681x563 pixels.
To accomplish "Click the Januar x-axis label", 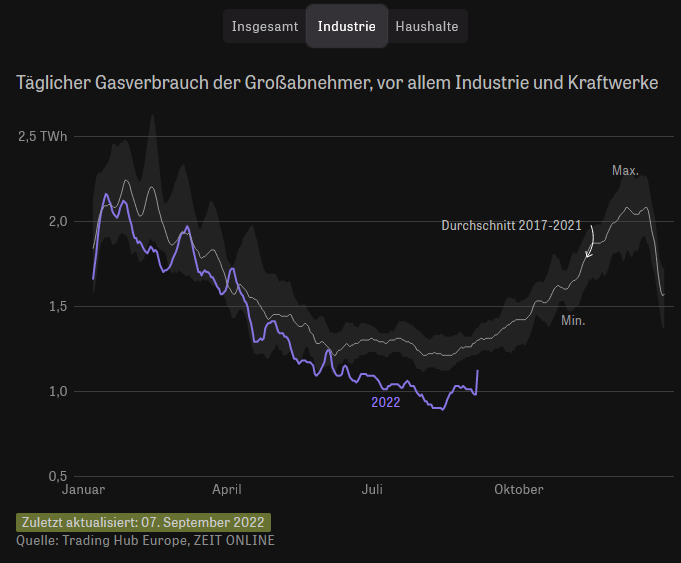I will 83,490.
